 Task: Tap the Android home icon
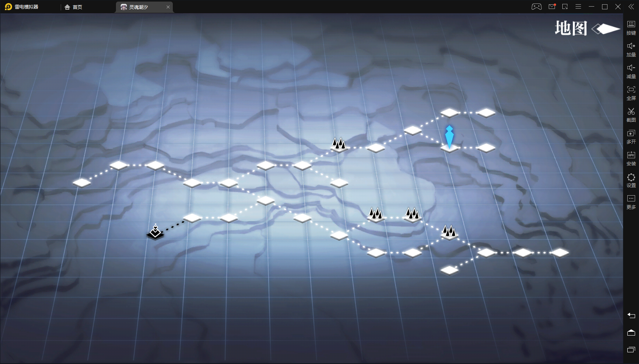pos(631,332)
